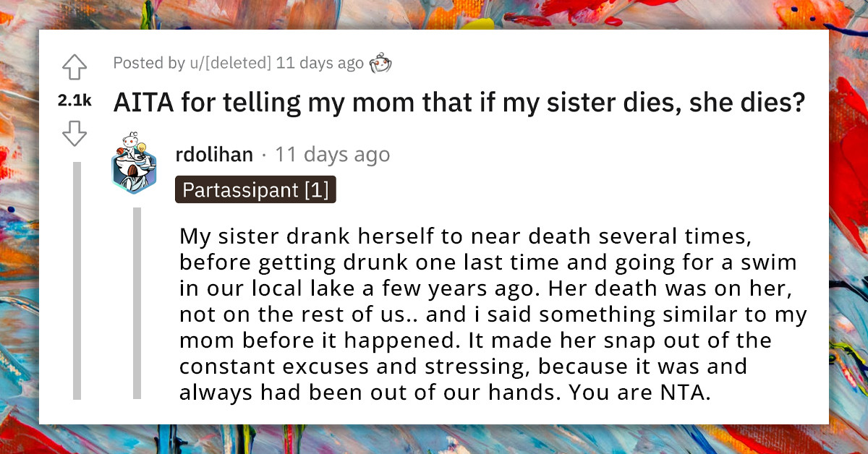Select the Partassipant [1] flair badge

click(x=255, y=191)
